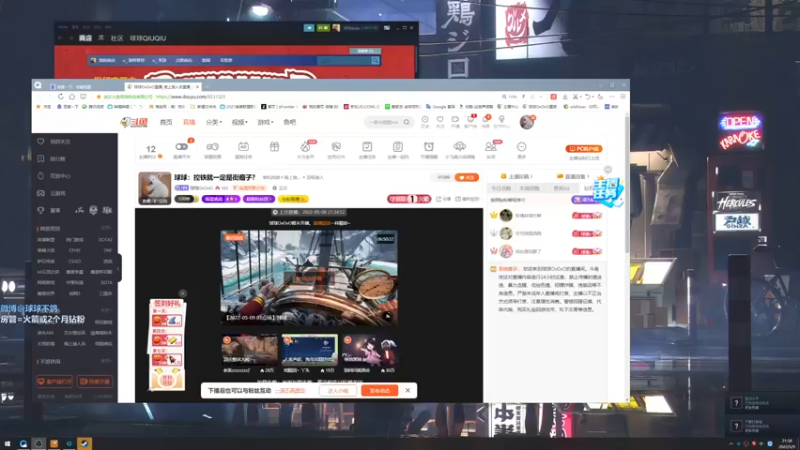This screenshot has height=450, width=800.
Task: Open 商店 in the Steam window
Action: 85,38
